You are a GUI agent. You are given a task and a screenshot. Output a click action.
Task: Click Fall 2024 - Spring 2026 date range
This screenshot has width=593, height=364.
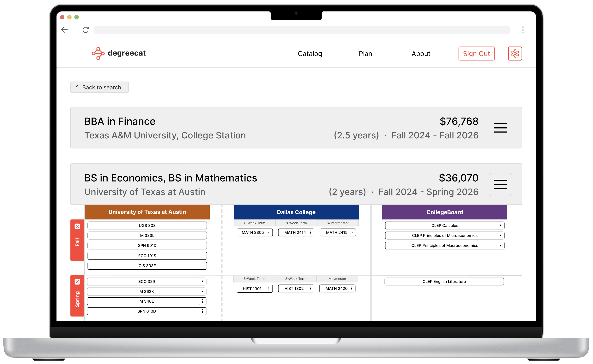[428, 192]
